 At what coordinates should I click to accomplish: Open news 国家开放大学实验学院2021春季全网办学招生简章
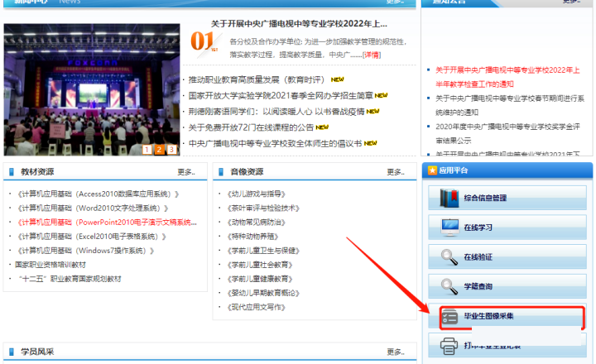coord(281,96)
